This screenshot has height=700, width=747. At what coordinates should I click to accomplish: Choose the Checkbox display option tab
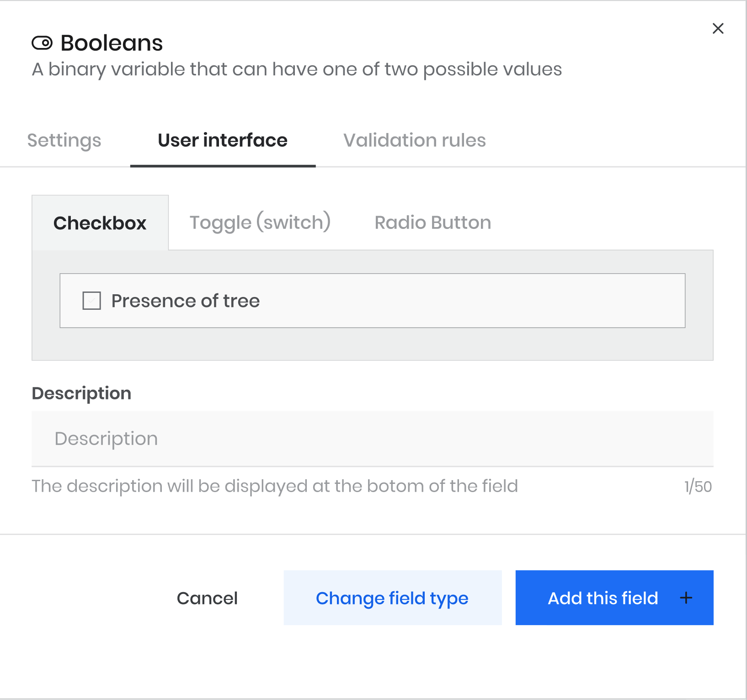click(100, 223)
